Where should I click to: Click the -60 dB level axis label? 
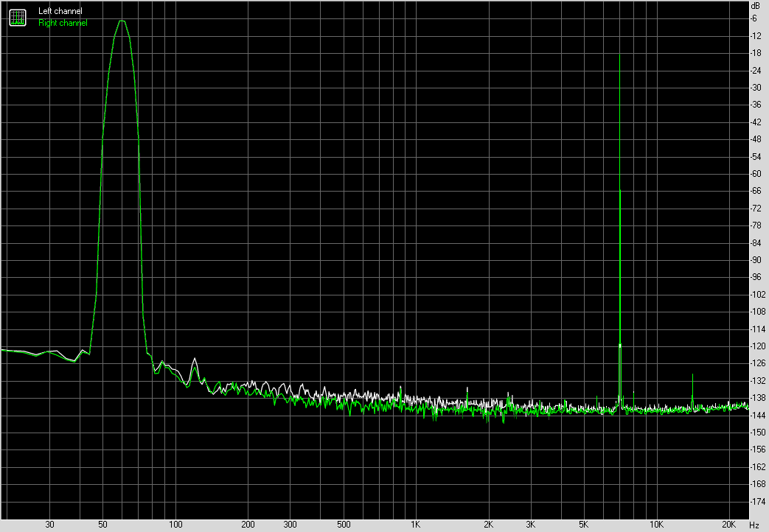(756, 174)
